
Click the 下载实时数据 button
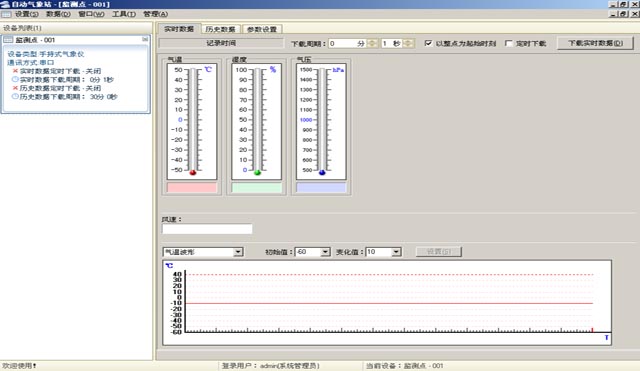coord(596,43)
